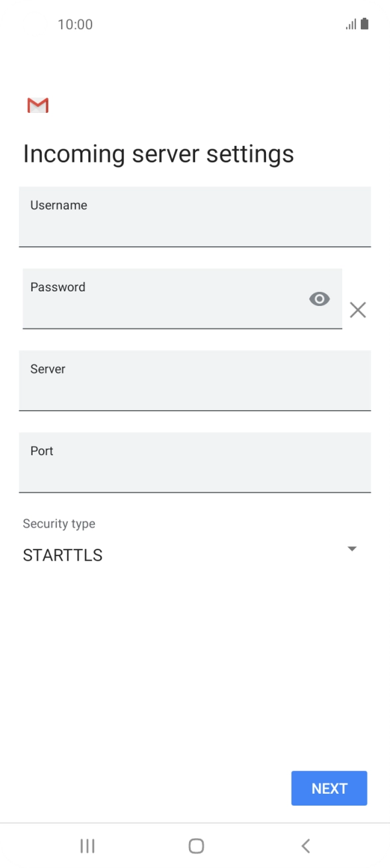Image resolution: width=390 pixels, height=868 pixels.
Task: Tap the Recents button in navigation bar
Action: click(87, 845)
